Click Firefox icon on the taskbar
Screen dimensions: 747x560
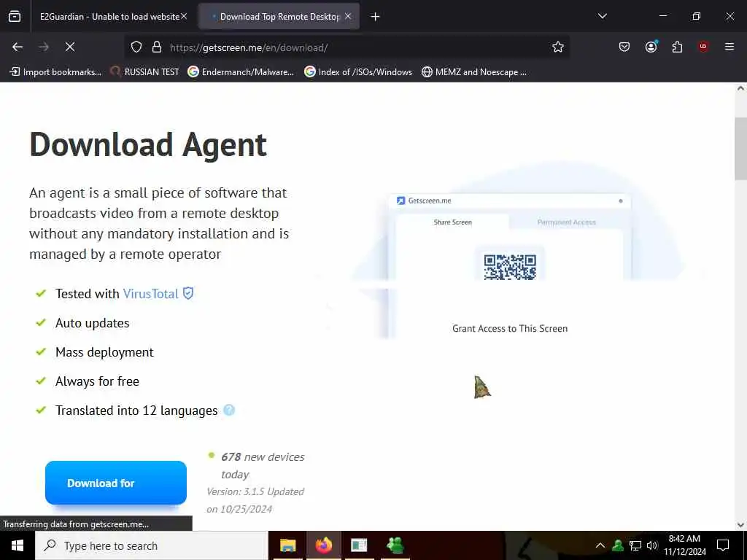(323, 545)
